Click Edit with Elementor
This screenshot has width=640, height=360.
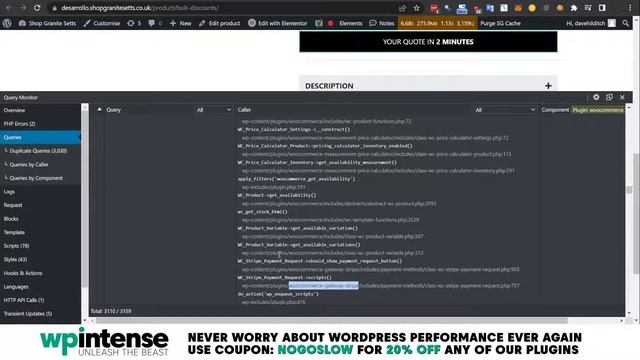(x=278, y=23)
